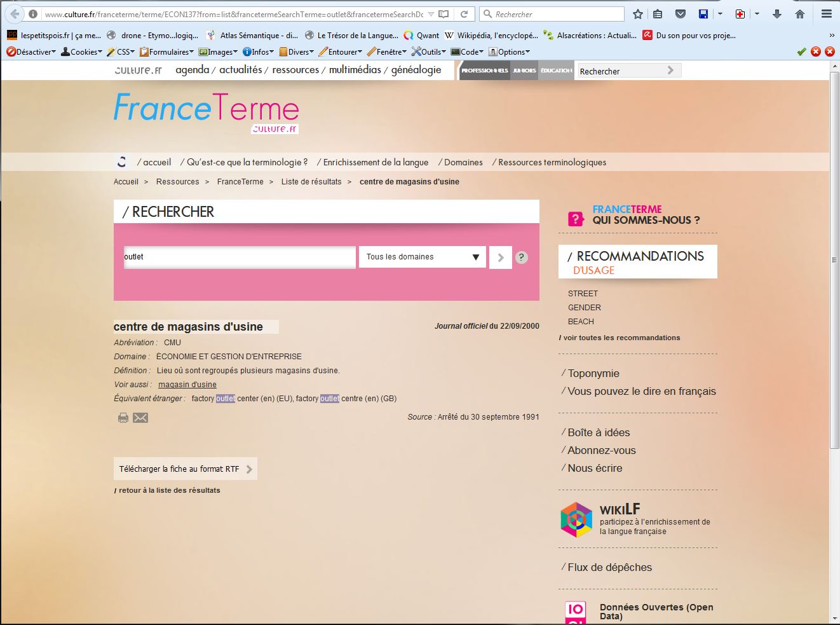
Task: Open the Wikipédia bookmark
Action: point(491,36)
